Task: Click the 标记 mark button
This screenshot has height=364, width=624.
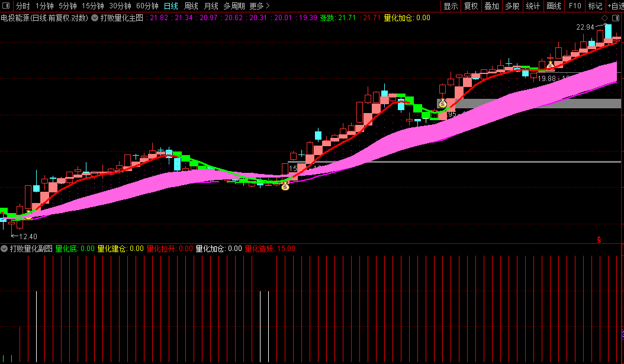Action: tap(596, 6)
